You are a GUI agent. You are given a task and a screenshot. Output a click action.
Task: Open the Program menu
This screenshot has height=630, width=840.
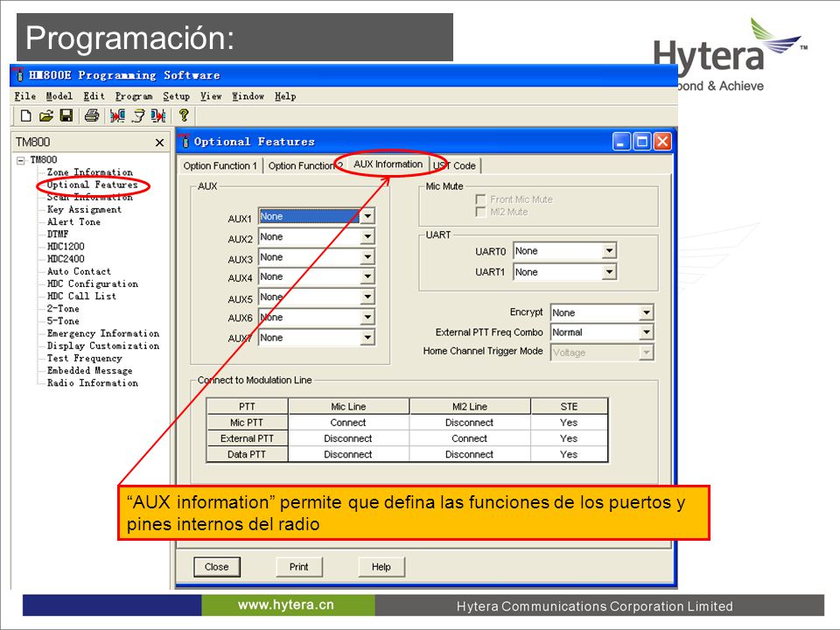[134, 96]
